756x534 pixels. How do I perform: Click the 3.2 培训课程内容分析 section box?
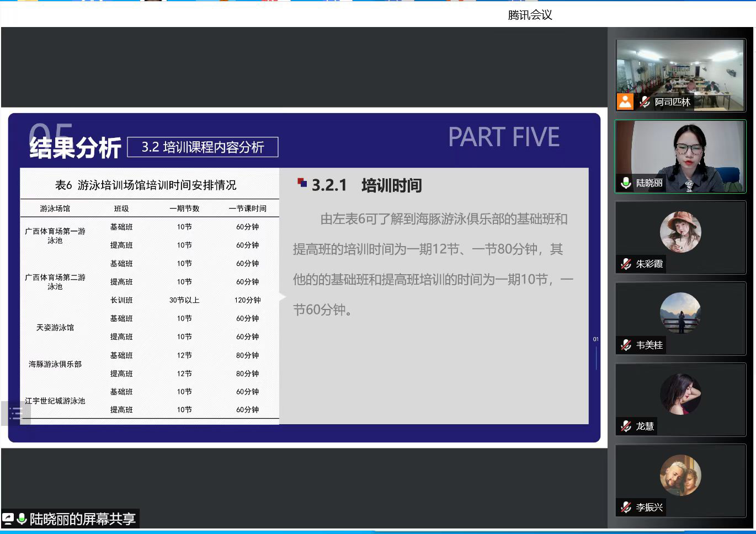203,147
